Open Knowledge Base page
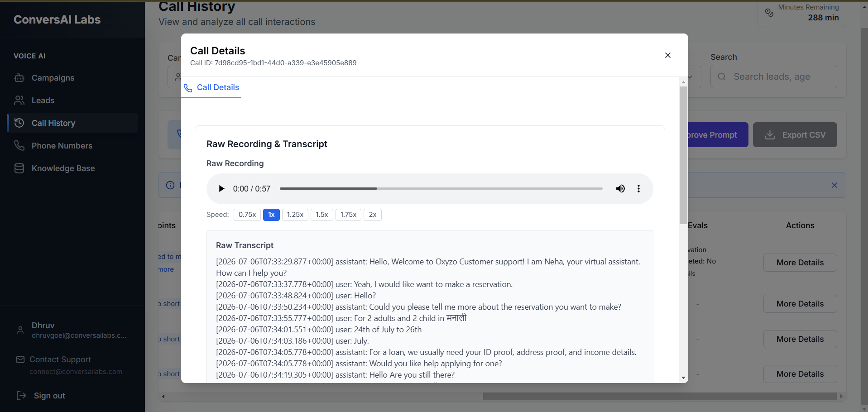 (72, 168)
